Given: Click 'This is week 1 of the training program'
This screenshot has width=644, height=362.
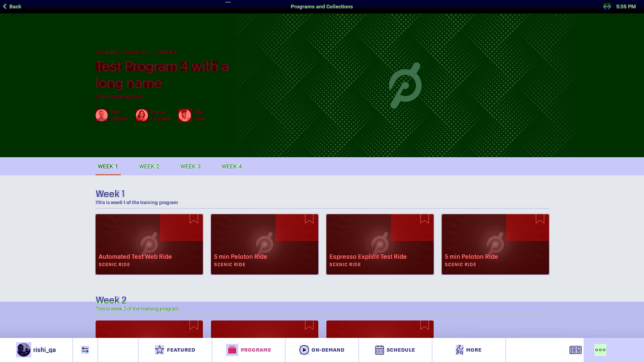Looking at the screenshot, I should [x=136, y=202].
